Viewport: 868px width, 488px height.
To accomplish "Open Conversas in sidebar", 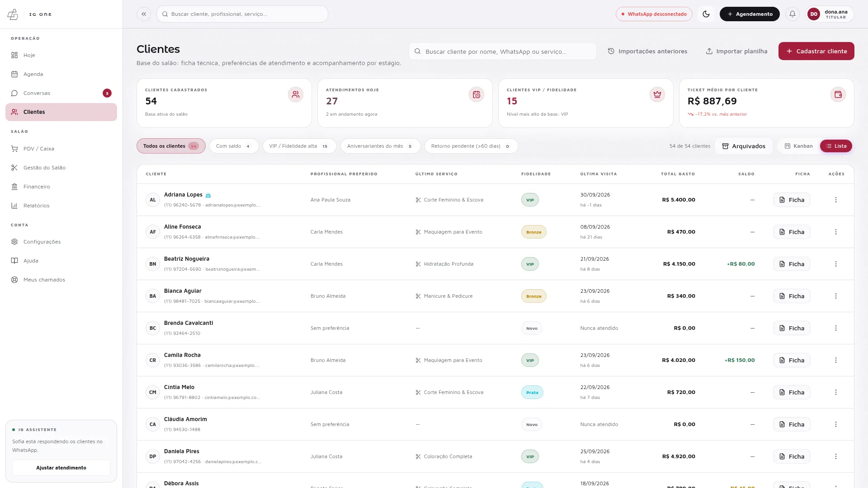I will pyautogui.click(x=61, y=93).
